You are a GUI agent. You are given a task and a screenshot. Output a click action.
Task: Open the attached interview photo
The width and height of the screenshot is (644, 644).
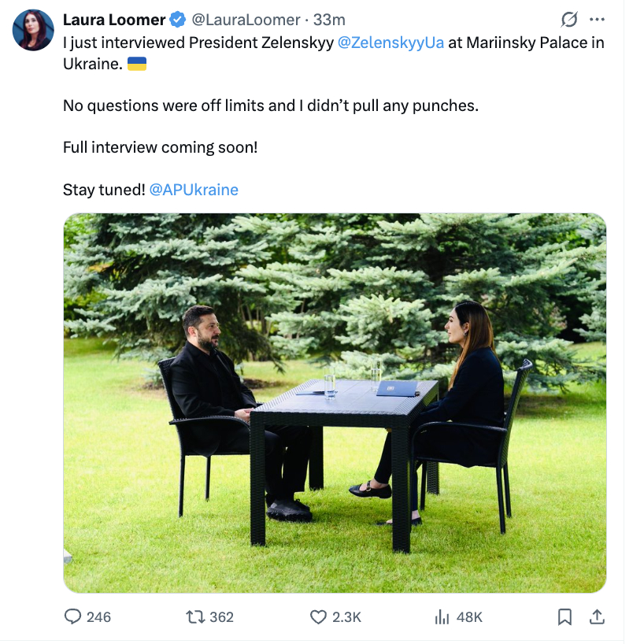[335, 403]
